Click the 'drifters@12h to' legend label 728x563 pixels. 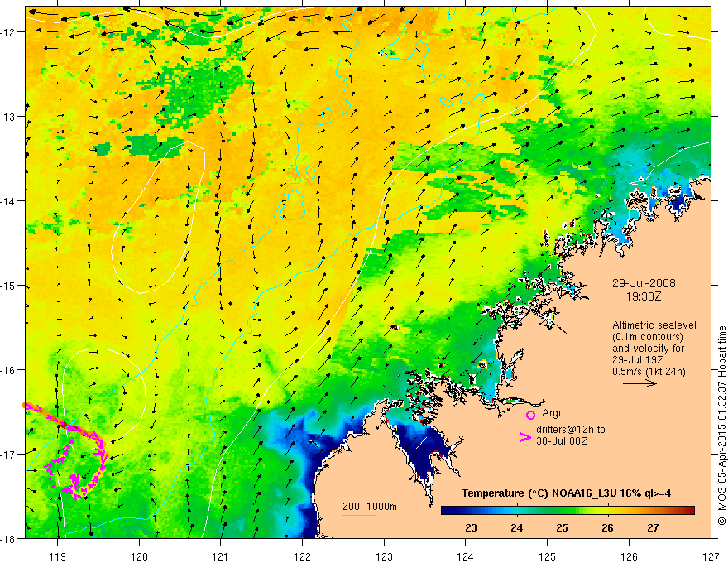coord(571,429)
